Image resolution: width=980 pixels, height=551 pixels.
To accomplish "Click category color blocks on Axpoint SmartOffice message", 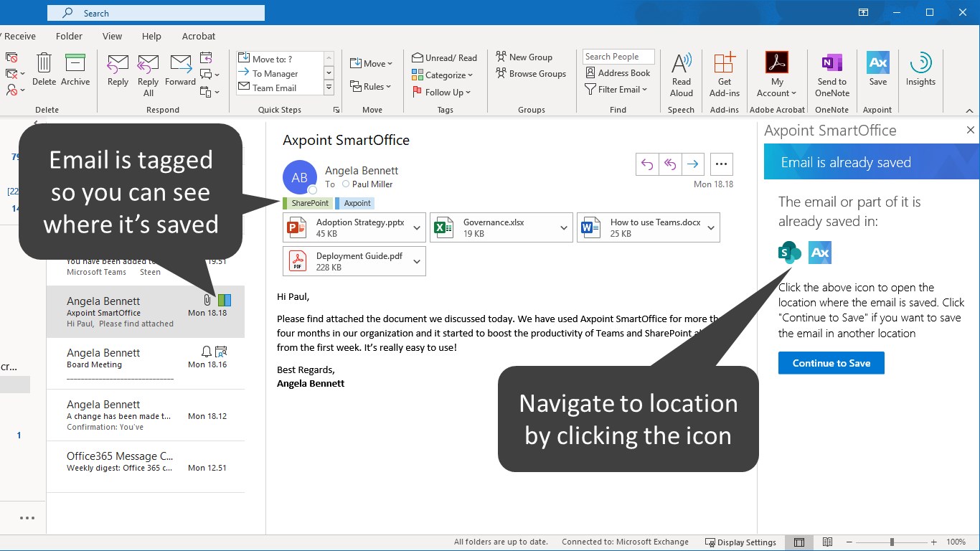I will pos(225,301).
